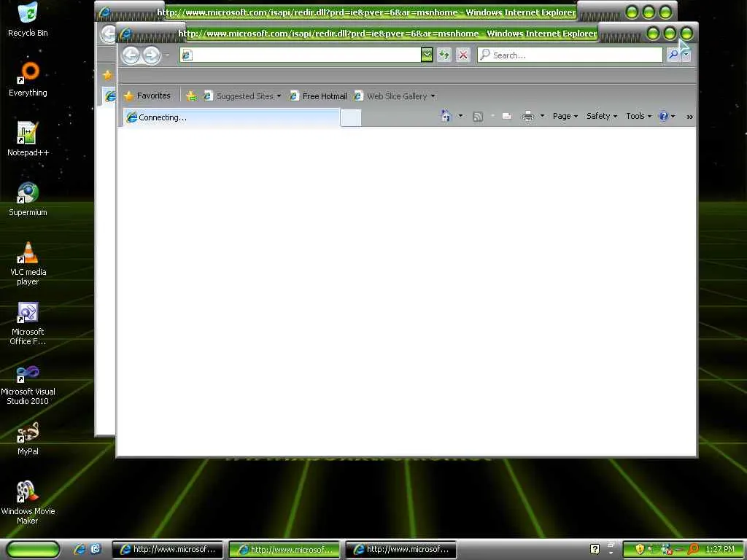Open the Safety menu
Viewport: 747px width, 560px height.
(601, 116)
